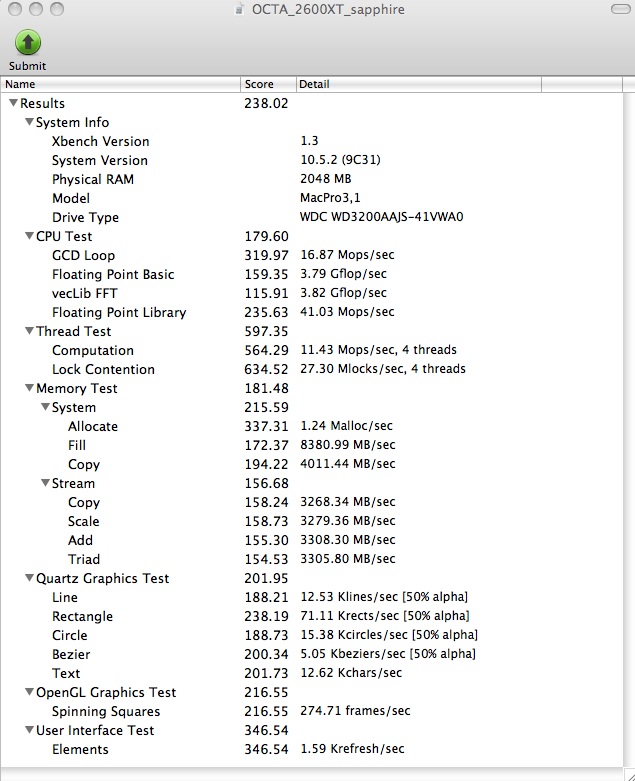Viewport: 635px width, 781px height.
Task: Select the Scale row
Action: 311,521
